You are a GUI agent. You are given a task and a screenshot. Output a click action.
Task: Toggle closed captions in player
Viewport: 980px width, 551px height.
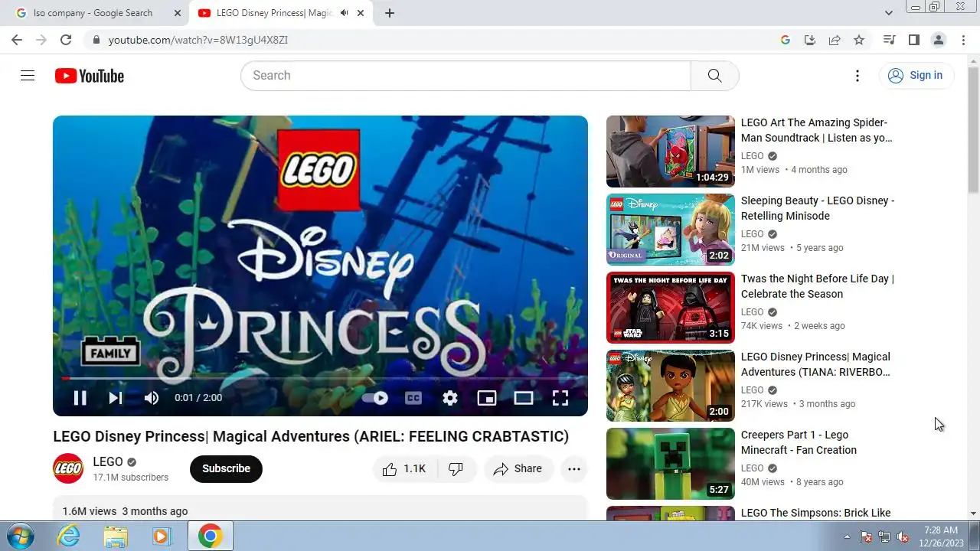[x=413, y=398]
